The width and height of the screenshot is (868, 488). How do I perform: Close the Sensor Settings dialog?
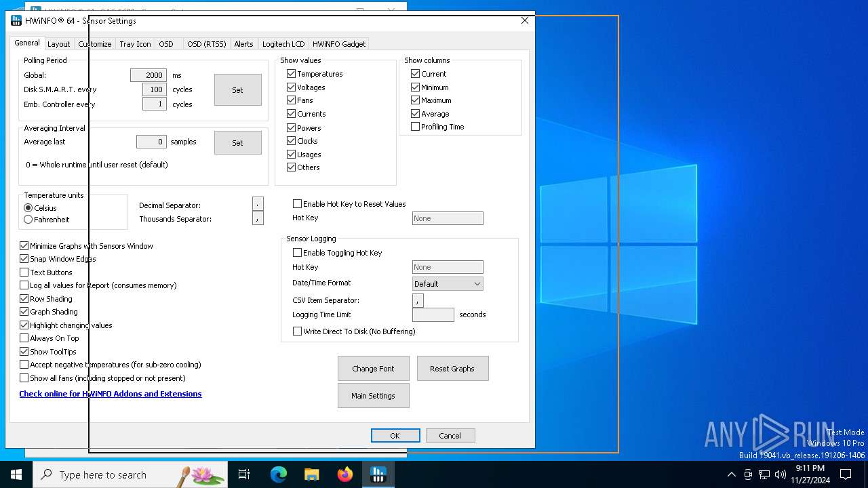click(524, 20)
